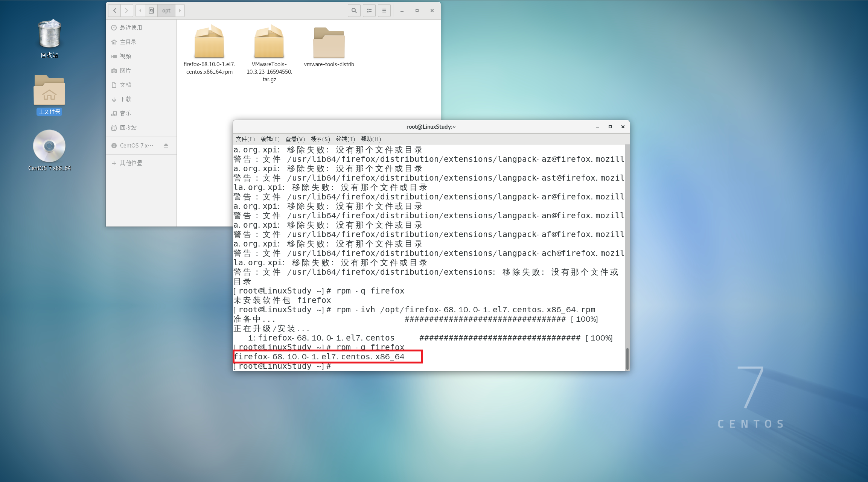
Task: Click the langpack-an@firefox warning line
Action: 429,216
